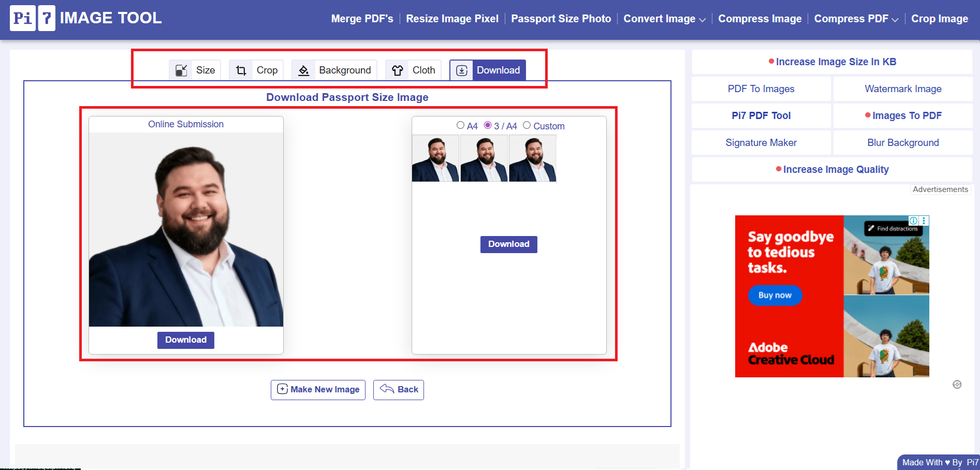Select the Custom sheet radio option
980x470 pixels.
click(x=526, y=125)
